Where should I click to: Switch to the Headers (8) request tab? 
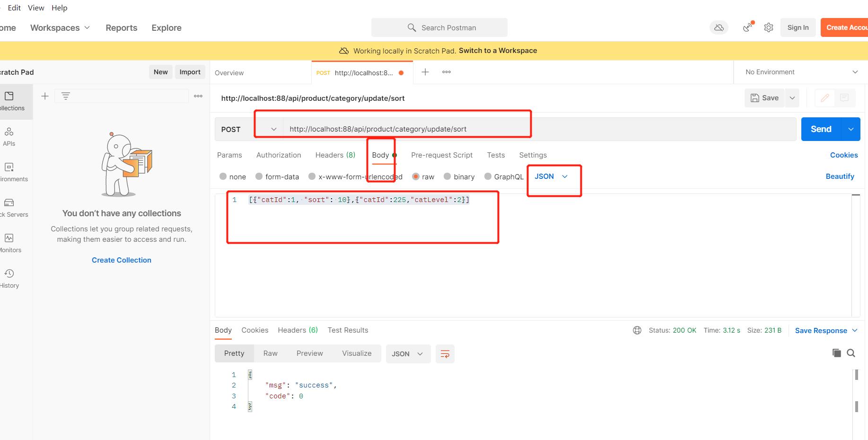click(335, 155)
